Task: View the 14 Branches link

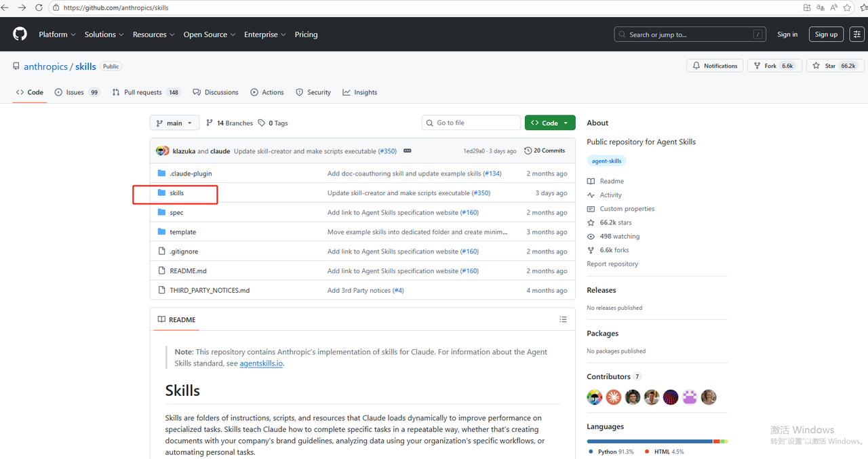Action: pyautogui.click(x=229, y=123)
